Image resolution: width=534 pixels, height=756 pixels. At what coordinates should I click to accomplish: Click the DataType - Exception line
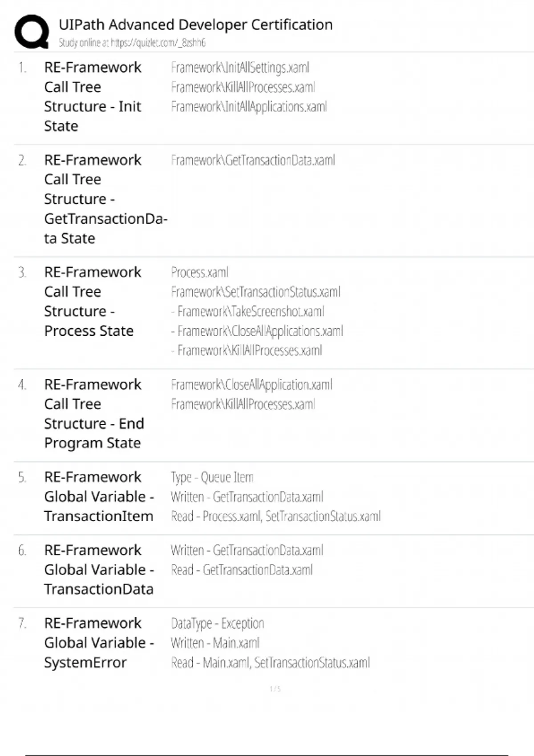point(217,623)
